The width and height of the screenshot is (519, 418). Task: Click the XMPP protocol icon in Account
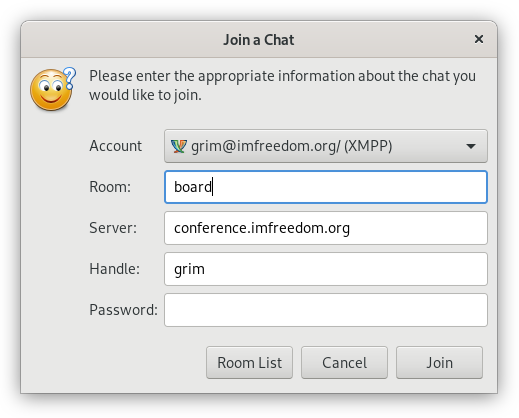[x=179, y=146]
